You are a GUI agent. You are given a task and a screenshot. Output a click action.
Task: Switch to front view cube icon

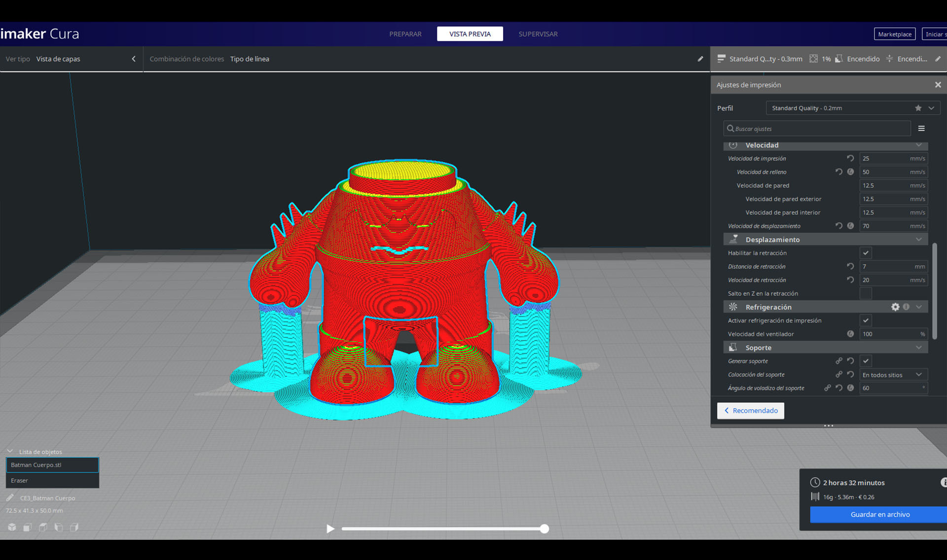(x=28, y=527)
